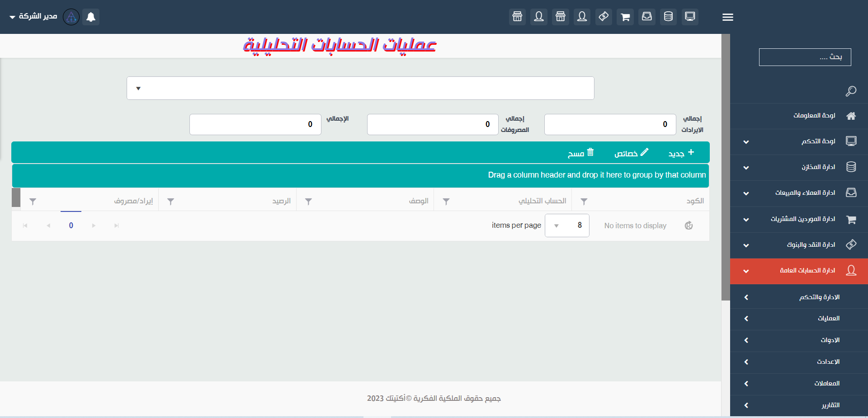Screen dimensions: 868x418
Task: Click the خصائص properties button
Action: (631, 153)
